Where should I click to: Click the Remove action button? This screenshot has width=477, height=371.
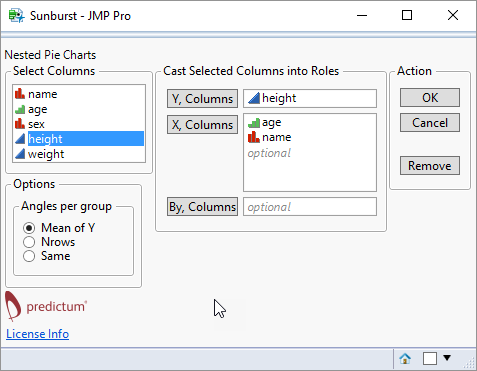(430, 165)
